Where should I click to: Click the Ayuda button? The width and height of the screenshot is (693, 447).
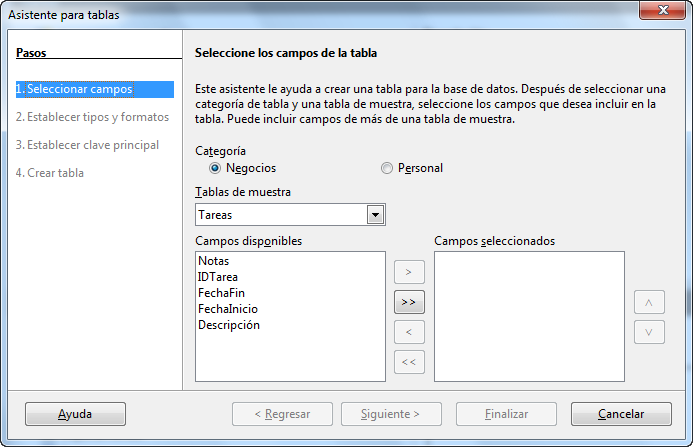75,414
